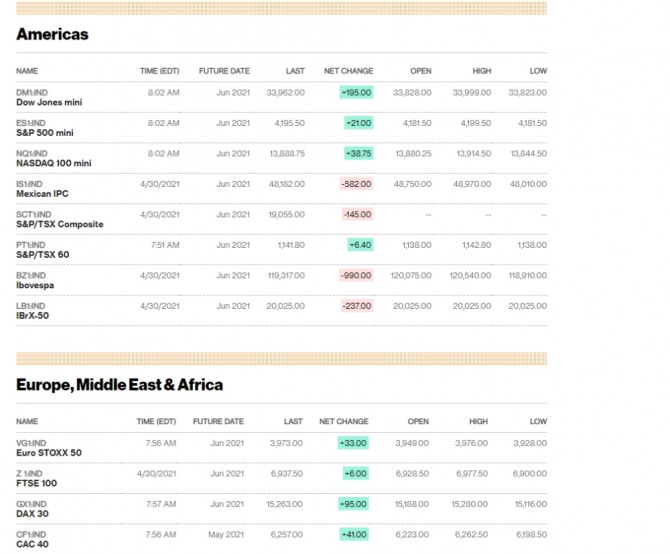Open the Ibovespa futures link
670x554 pixels.
(x=35, y=285)
